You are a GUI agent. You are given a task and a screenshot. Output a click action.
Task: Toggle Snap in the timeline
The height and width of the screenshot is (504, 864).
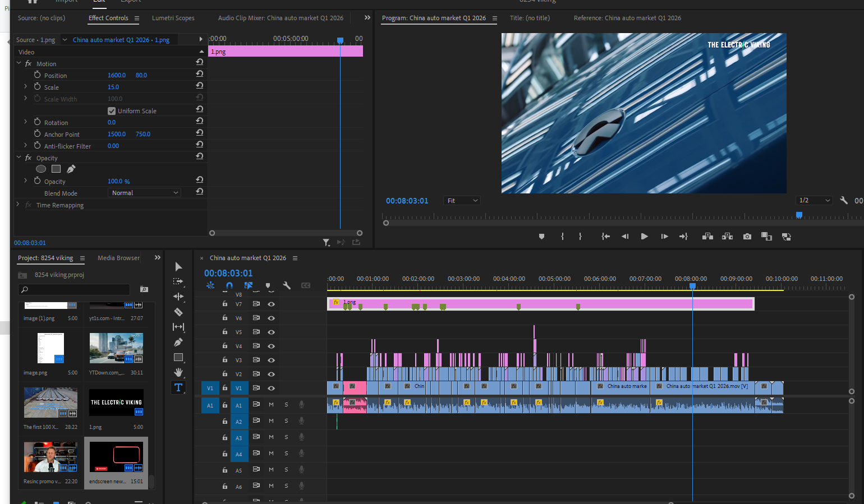pyautogui.click(x=229, y=285)
